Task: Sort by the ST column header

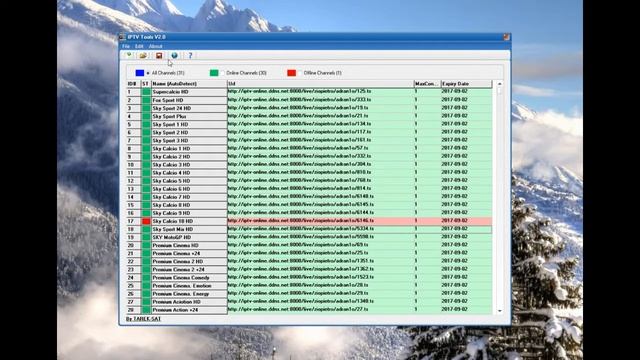Action: pos(146,84)
